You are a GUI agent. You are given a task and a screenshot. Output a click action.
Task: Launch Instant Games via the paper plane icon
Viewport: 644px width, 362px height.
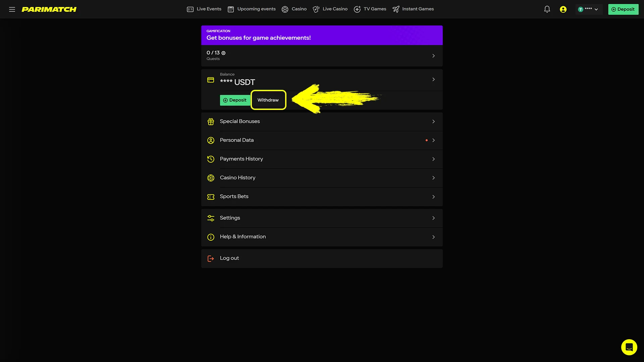[x=396, y=9]
